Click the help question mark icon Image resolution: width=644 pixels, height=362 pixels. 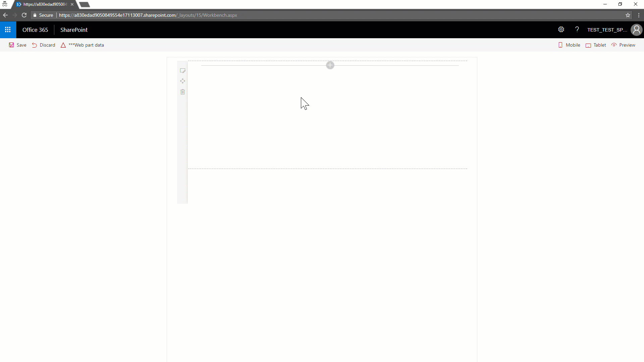(577, 29)
